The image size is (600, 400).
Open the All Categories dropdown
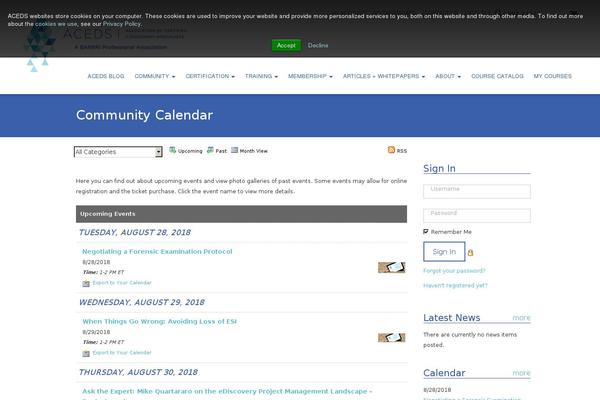[x=118, y=152]
